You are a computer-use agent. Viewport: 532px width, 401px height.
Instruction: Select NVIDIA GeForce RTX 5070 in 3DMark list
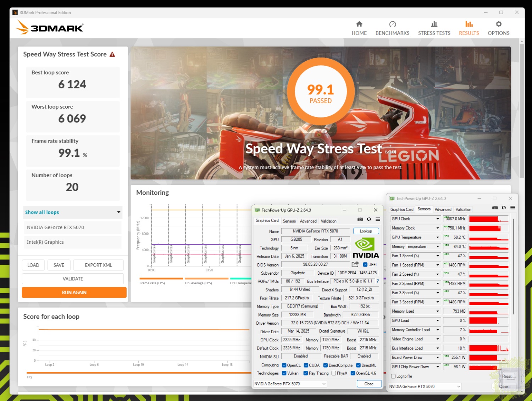tap(73, 227)
